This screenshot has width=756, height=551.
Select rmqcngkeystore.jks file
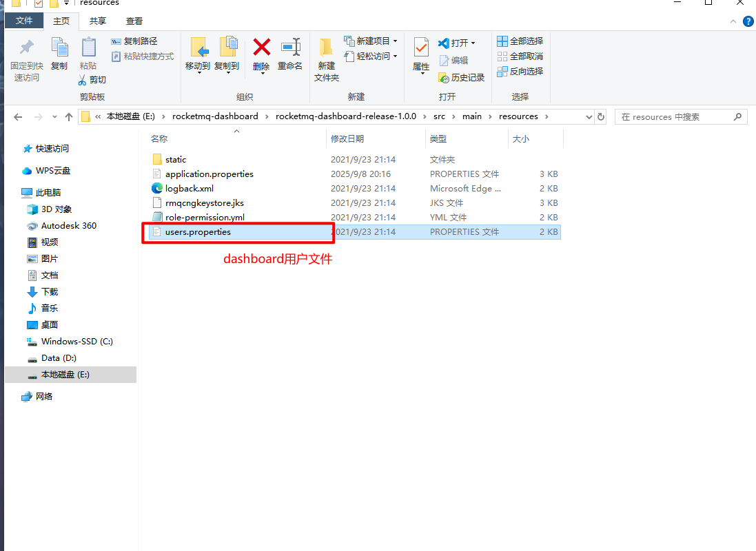tap(354, 203)
